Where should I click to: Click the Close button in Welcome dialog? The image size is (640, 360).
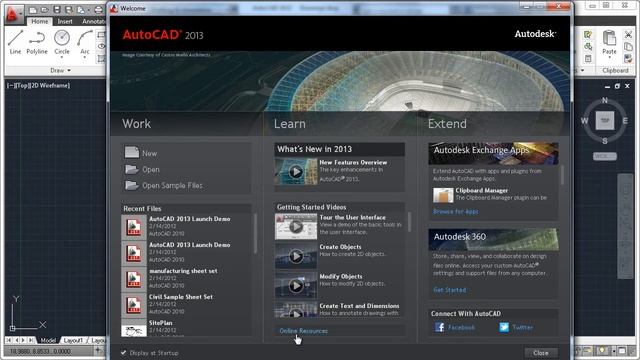point(541,353)
